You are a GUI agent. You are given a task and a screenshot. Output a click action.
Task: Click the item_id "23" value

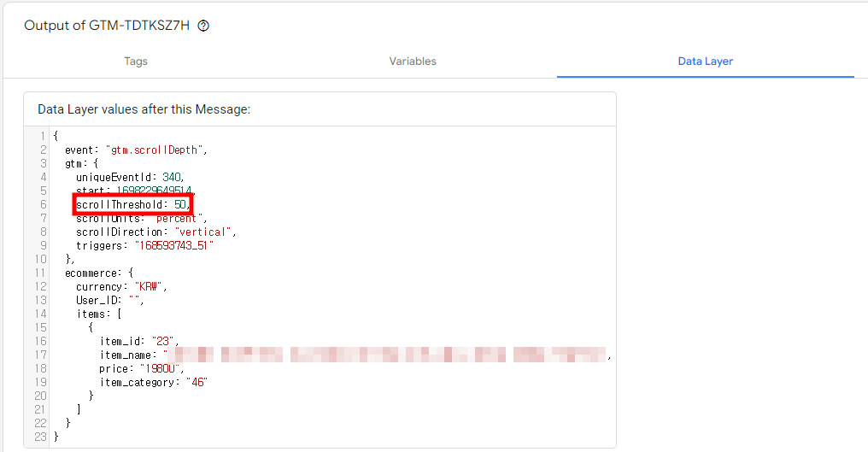pyautogui.click(x=162, y=341)
